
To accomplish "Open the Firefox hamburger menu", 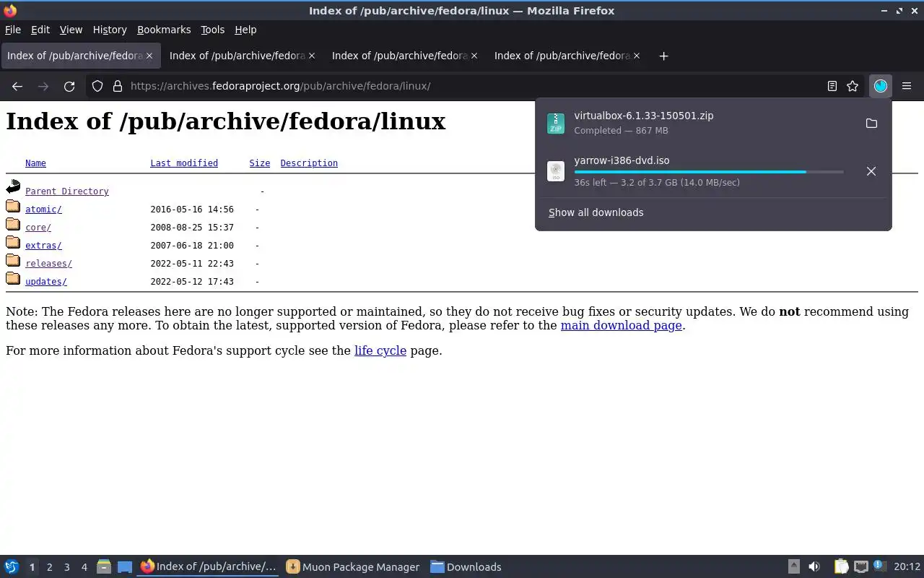I will pos(907,86).
